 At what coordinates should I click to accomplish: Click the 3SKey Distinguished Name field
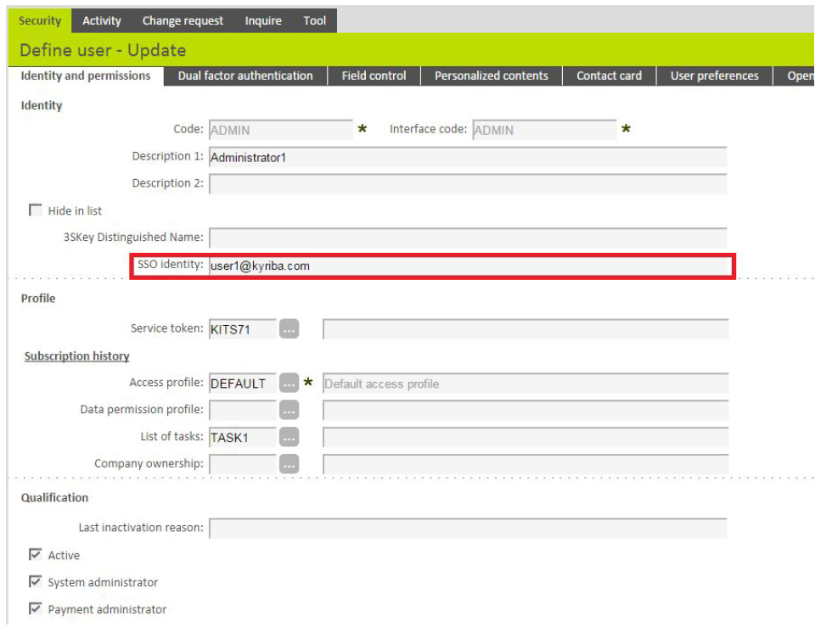pos(467,238)
